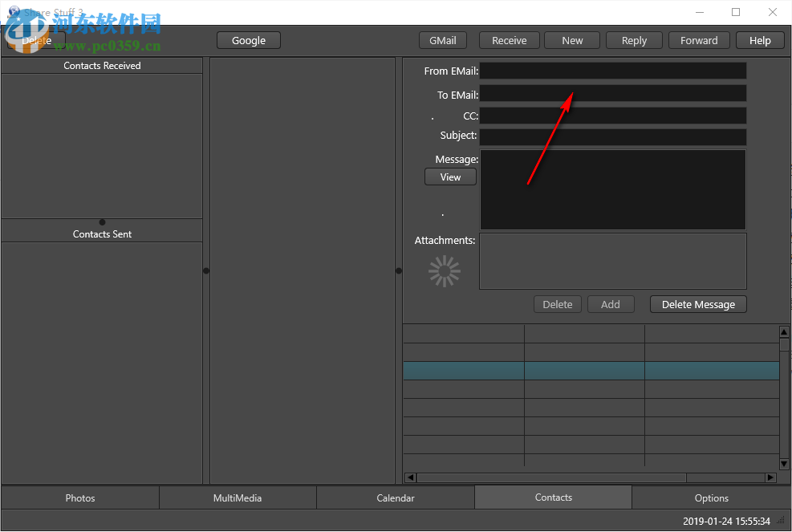Click the splitter dot right of Contacts Sent
The height and width of the screenshot is (532, 792).
tap(206, 270)
